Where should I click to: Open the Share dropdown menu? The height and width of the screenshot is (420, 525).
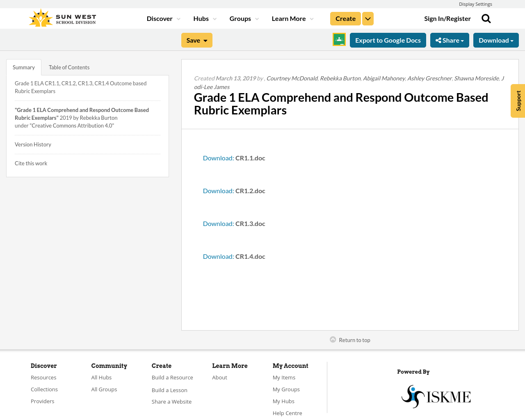[450, 40]
